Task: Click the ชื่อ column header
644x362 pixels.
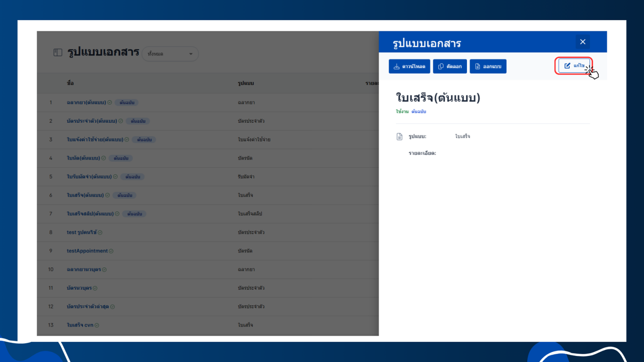Action: click(70, 83)
